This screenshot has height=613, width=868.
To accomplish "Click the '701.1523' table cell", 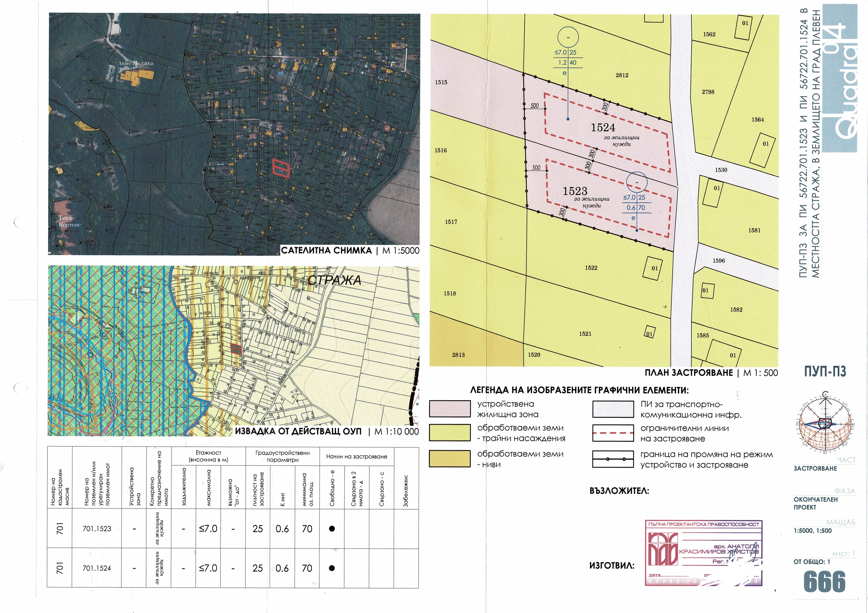I will click(x=97, y=529).
